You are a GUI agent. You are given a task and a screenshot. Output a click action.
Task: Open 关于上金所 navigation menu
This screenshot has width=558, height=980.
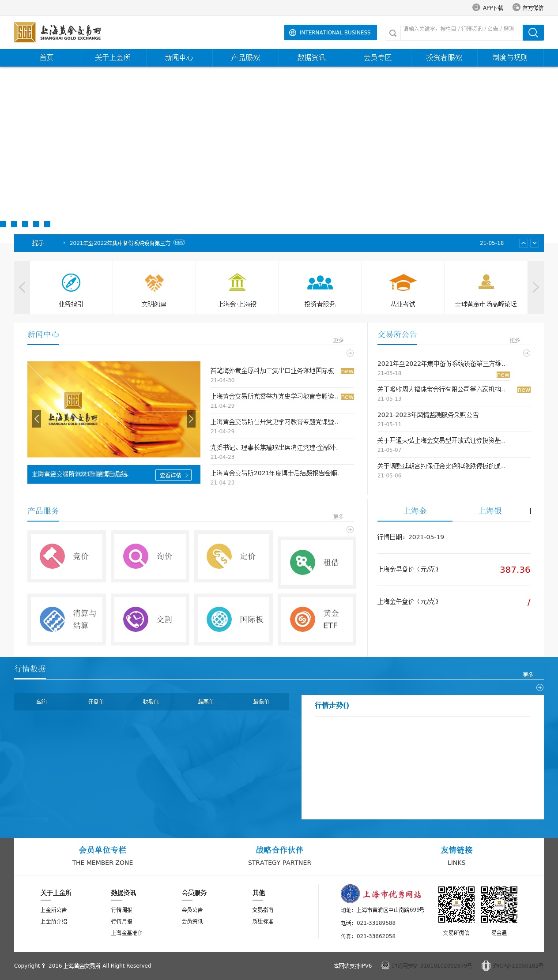[113, 57]
